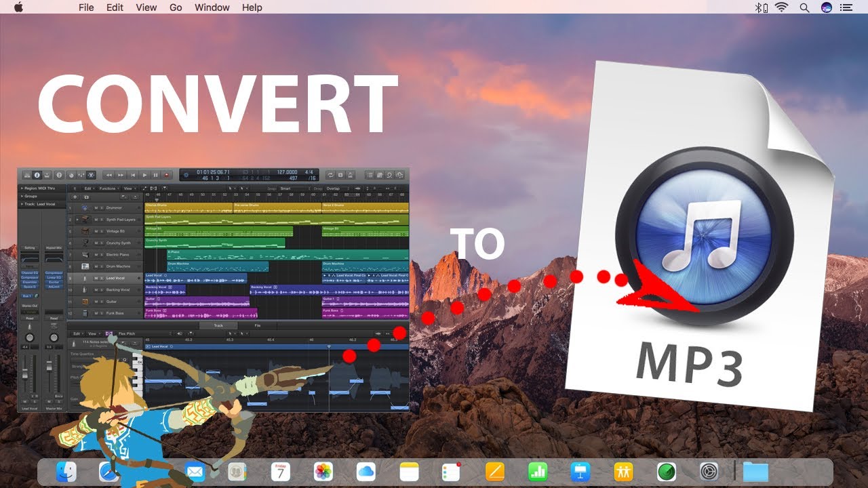Open the Flex Pitch mode dropdown
The height and width of the screenshot is (488, 868).
pos(144,333)
